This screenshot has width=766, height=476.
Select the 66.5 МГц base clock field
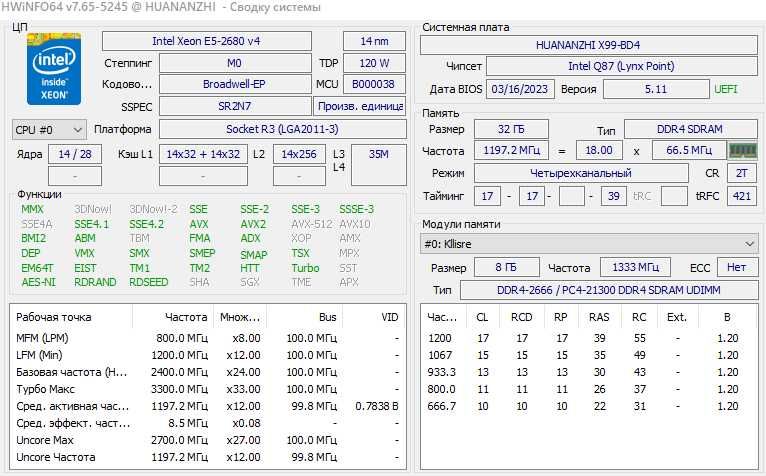click(x=689, y=151)
